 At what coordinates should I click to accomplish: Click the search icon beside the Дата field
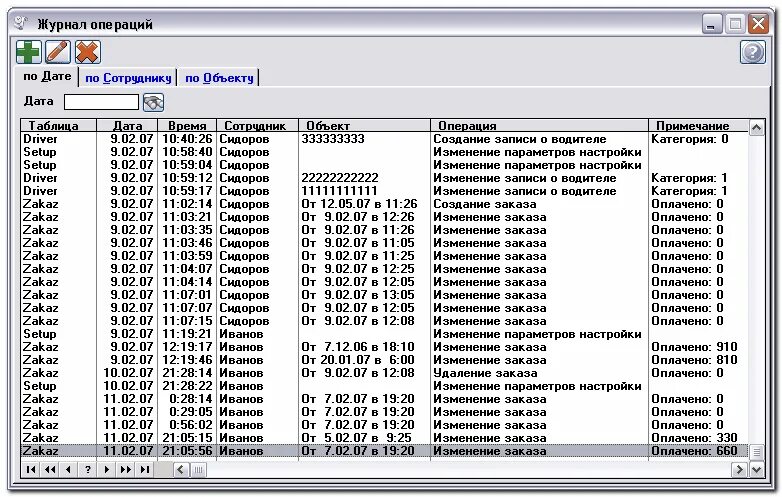click(x=153, y=103)
